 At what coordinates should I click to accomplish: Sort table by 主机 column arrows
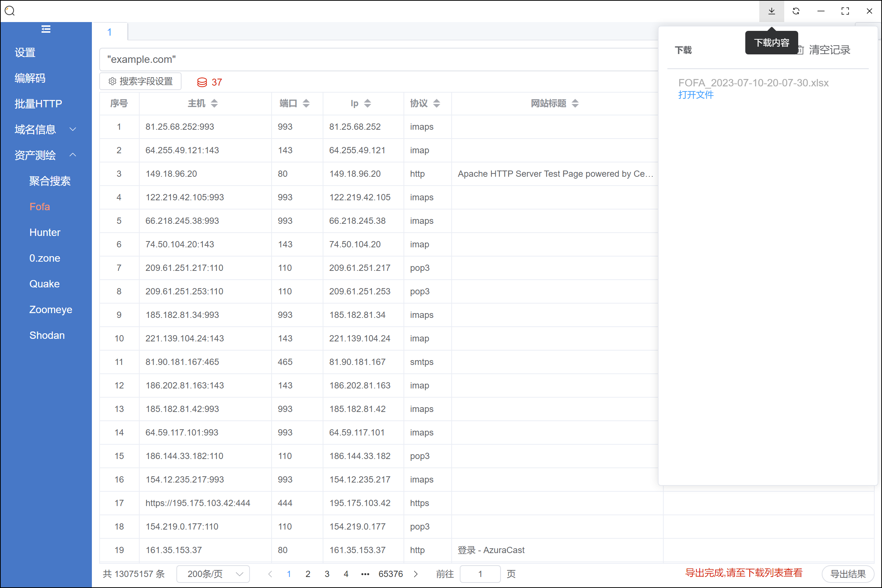(214, 103)
